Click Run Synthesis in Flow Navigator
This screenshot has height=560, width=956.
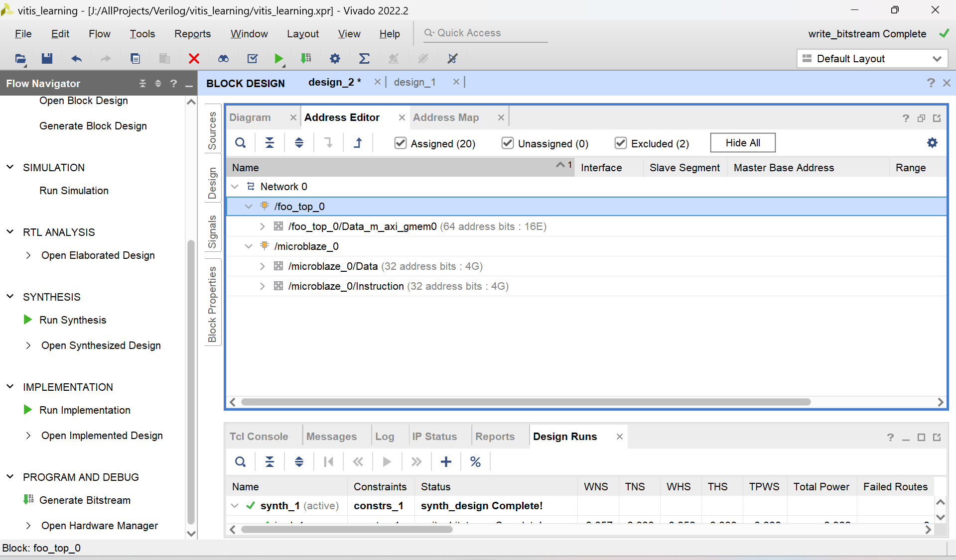click(73, 320)
